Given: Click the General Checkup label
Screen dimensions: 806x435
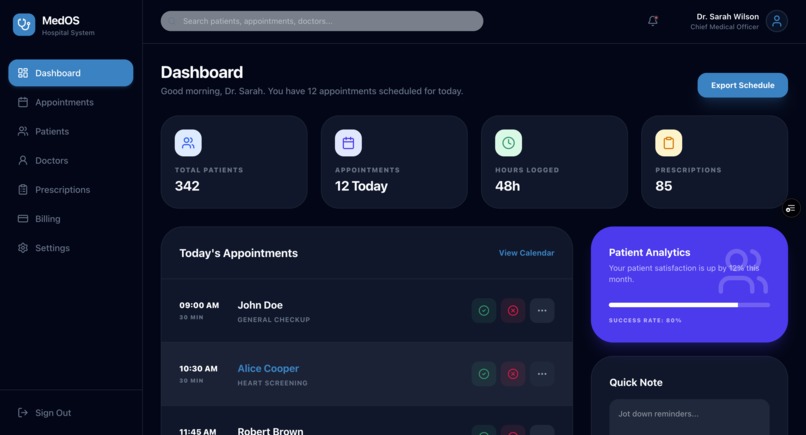Looking at the screenshot, I should [273, 320].
